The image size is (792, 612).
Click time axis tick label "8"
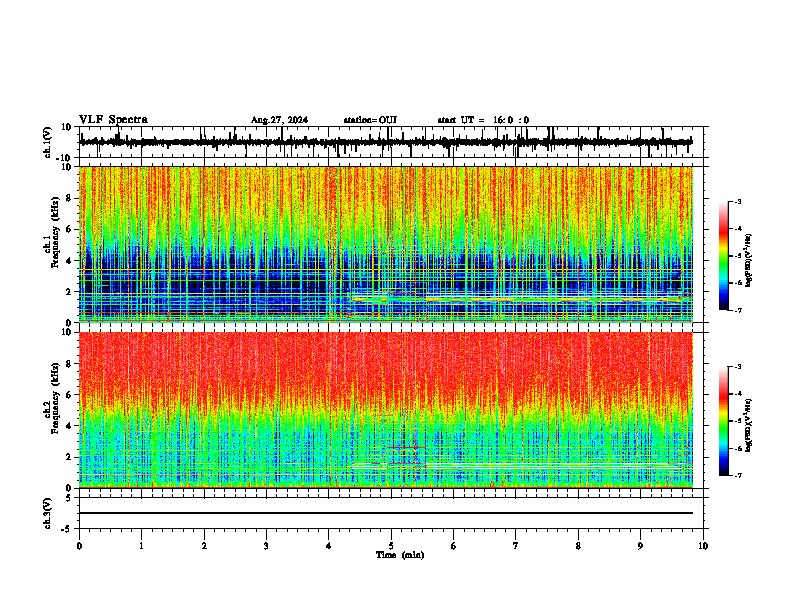pos(578,546)
